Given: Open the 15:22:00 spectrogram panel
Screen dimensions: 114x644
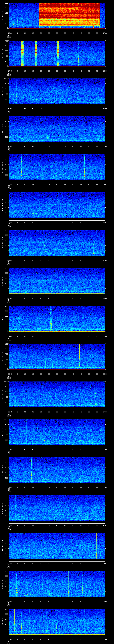Looking at the screenshot, I should [57, 243].
